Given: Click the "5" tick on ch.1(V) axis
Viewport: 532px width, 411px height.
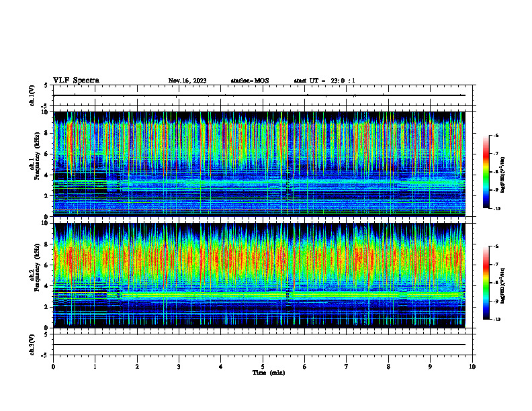Looking at the screenshot, I should [46, 85].
